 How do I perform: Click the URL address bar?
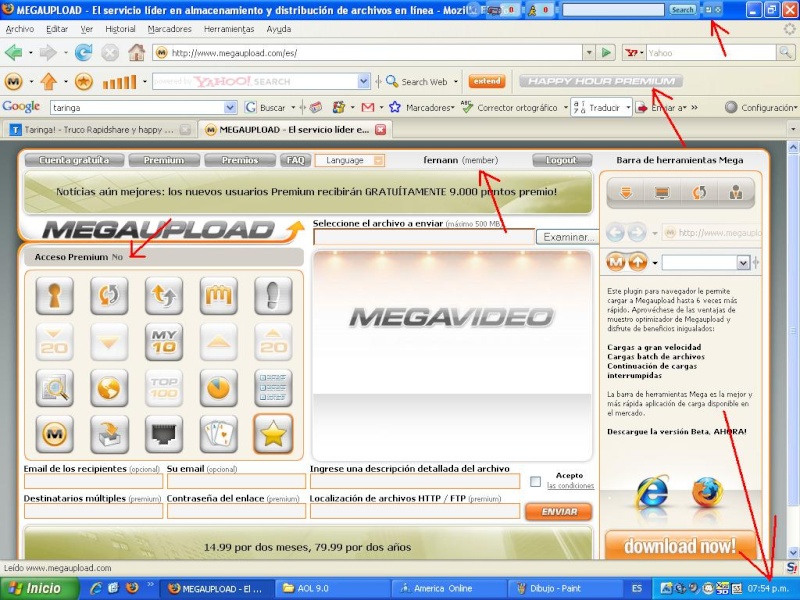(x=367, y=53)
